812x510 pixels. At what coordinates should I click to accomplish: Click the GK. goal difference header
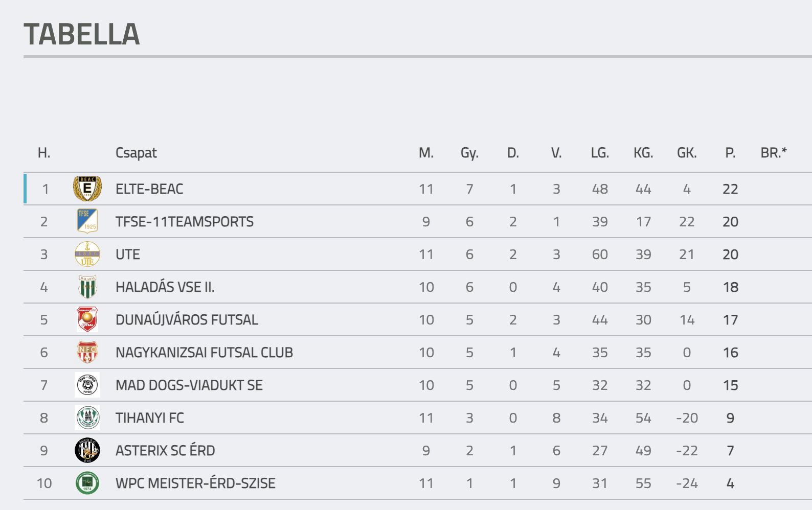(687, 153)
